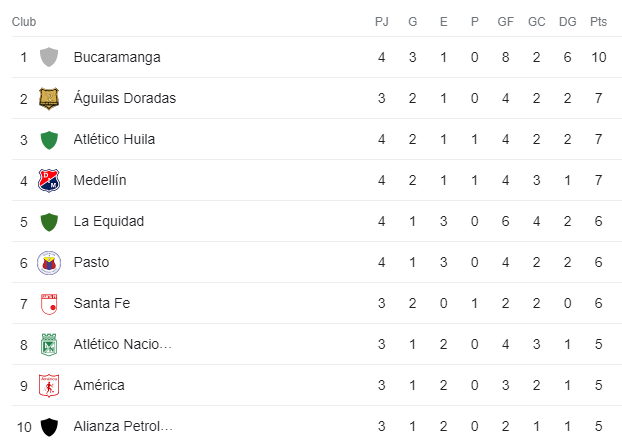The width and height of the screenshot is (622, 445).
Task: Click the Santa Fe team crest
Action: [48, 303]
